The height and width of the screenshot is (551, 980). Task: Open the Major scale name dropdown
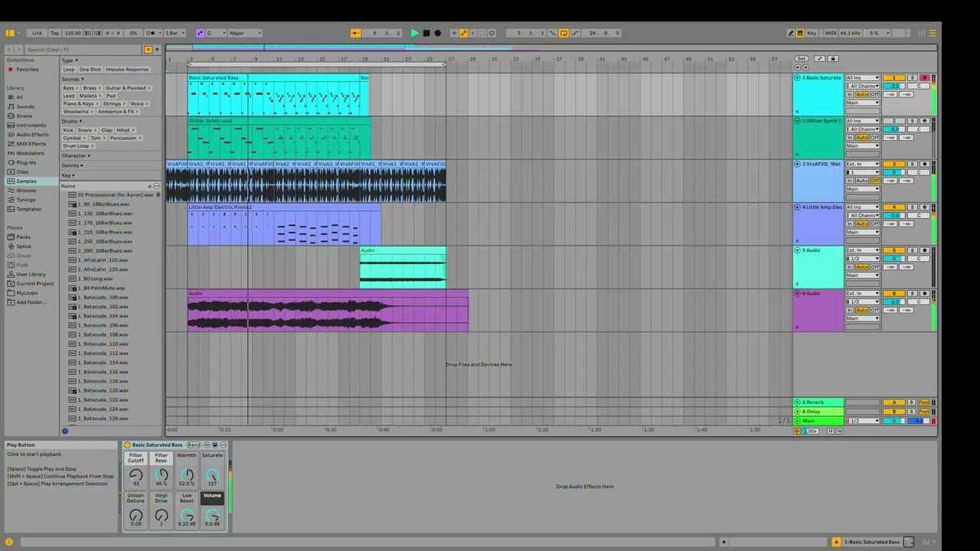[244, 33]
